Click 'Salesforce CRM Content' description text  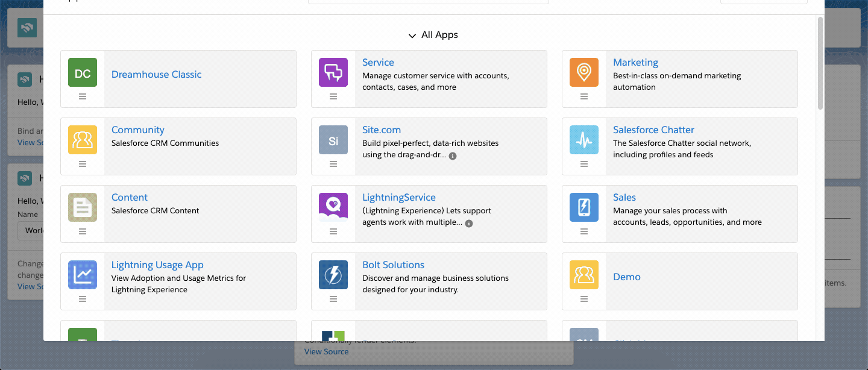click(x=156, y=211)
